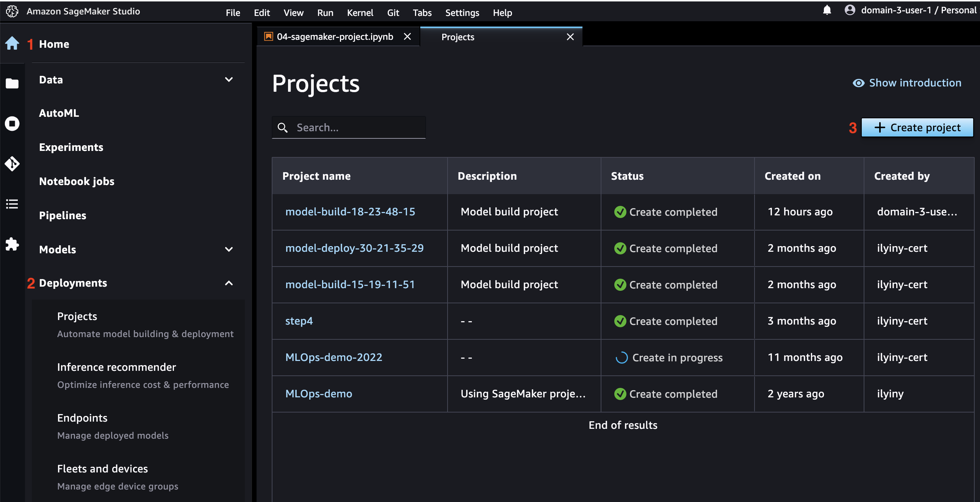This screenshot has width=980, height=502.
Task: Click the Show introduction eye icon
Action: coord(859,83)
